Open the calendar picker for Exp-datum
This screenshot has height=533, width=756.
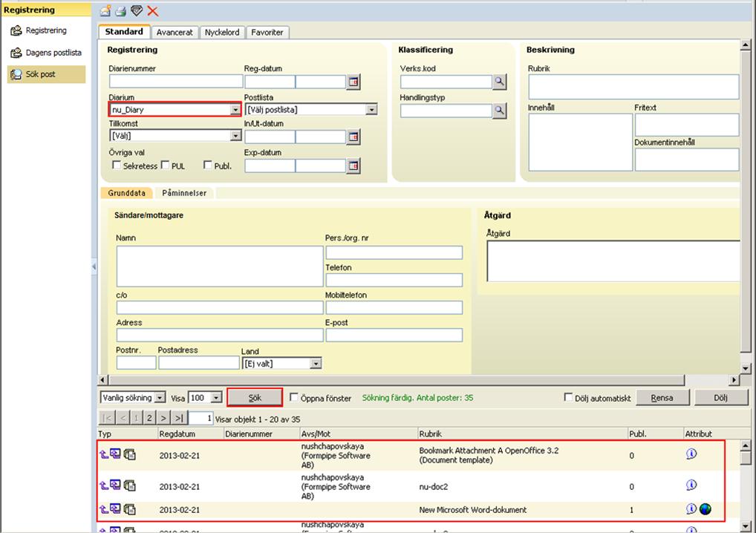tap(353, 166)
